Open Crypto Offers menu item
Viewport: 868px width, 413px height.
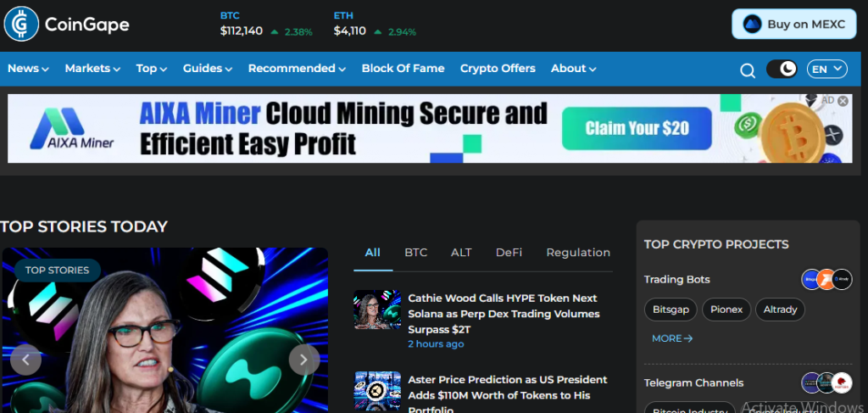point(498,69)
